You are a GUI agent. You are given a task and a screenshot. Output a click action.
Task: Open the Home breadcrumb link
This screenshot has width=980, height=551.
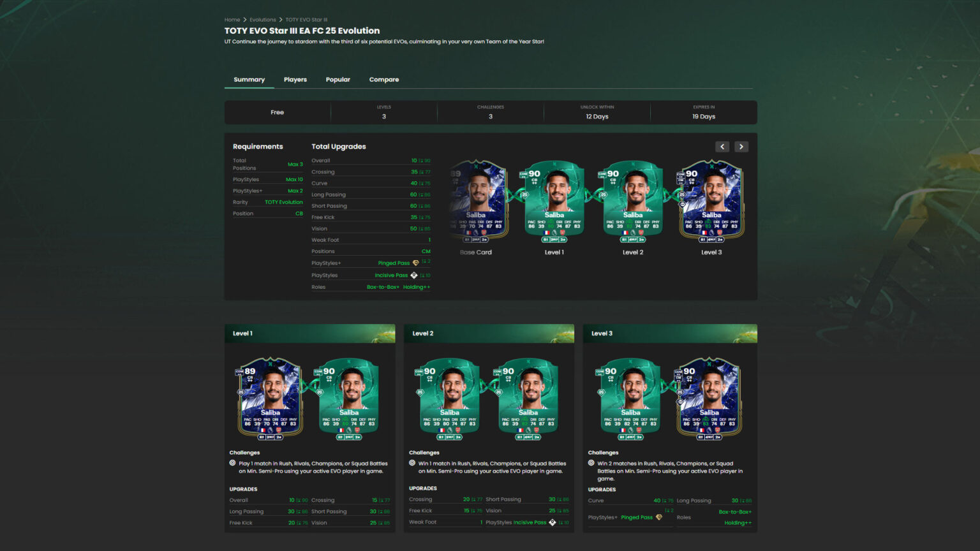(232, 19)
